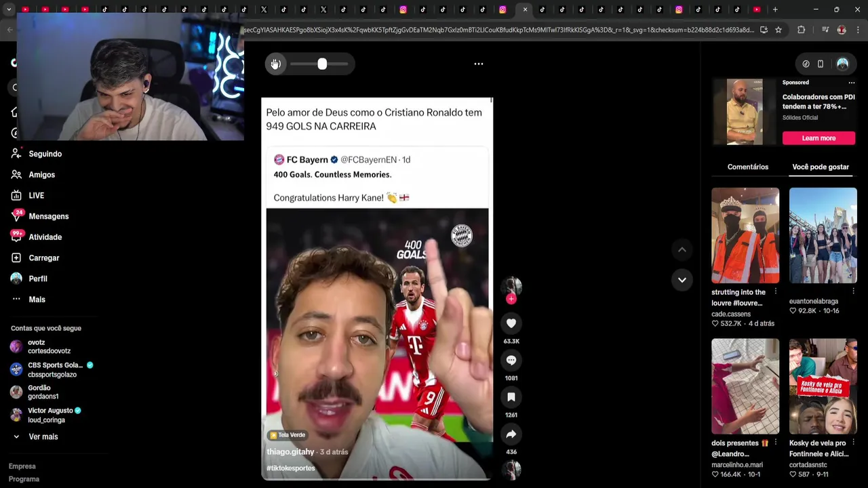Open the euantonelabraga video thumbnail

823,235
